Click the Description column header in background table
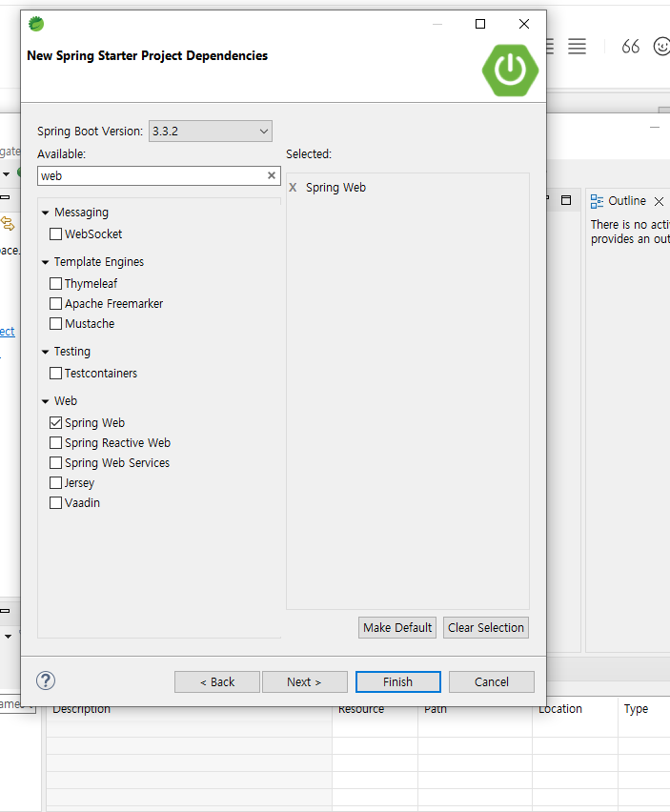 pos(81,711)
